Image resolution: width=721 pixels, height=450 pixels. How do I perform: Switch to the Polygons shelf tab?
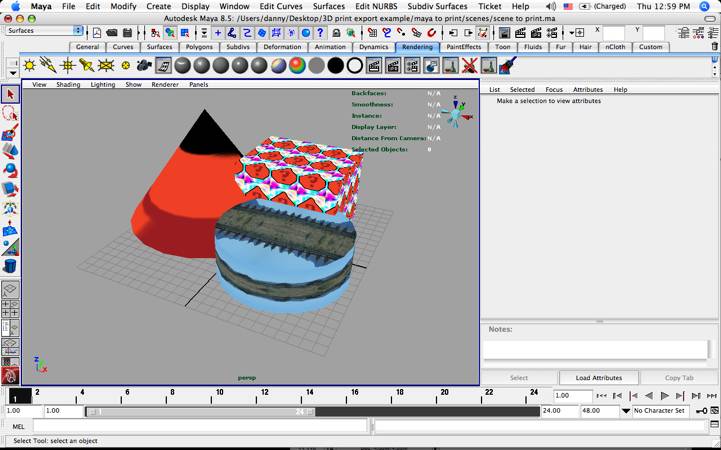201,47
